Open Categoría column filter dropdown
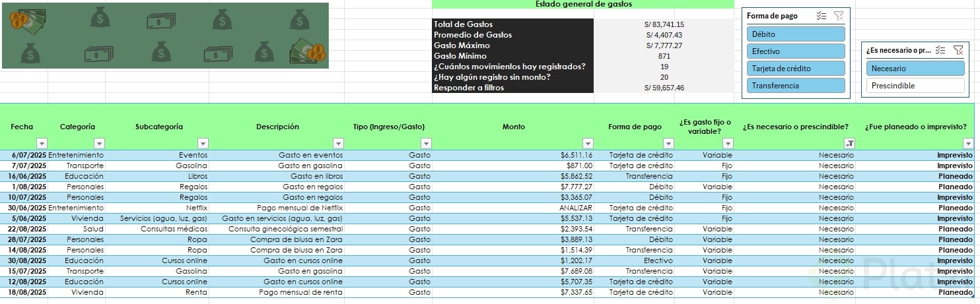Image resolution: width=980 pixels, height=304 pixels. click(100, 143)
